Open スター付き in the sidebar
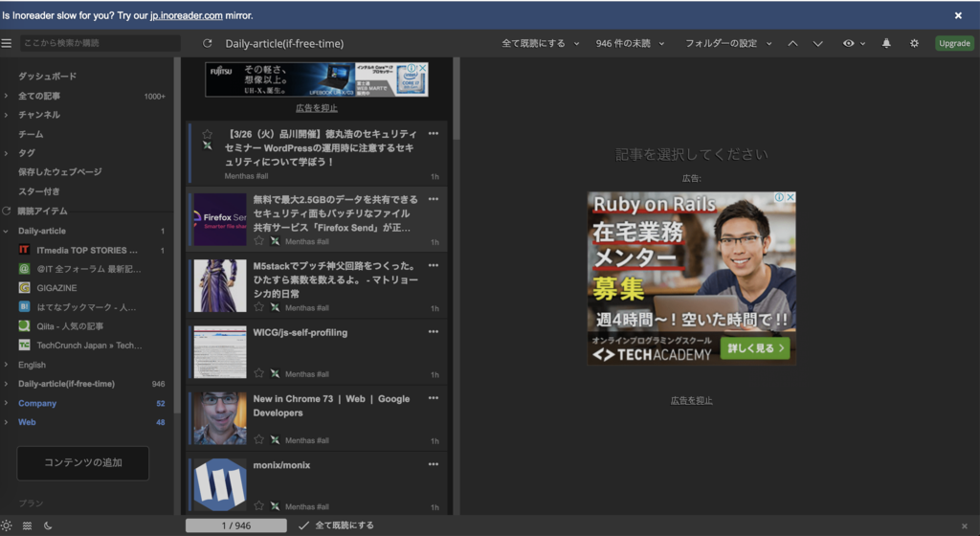Viewport: 980px width, 536px height. pyautogui.click(x=38, y=191)
